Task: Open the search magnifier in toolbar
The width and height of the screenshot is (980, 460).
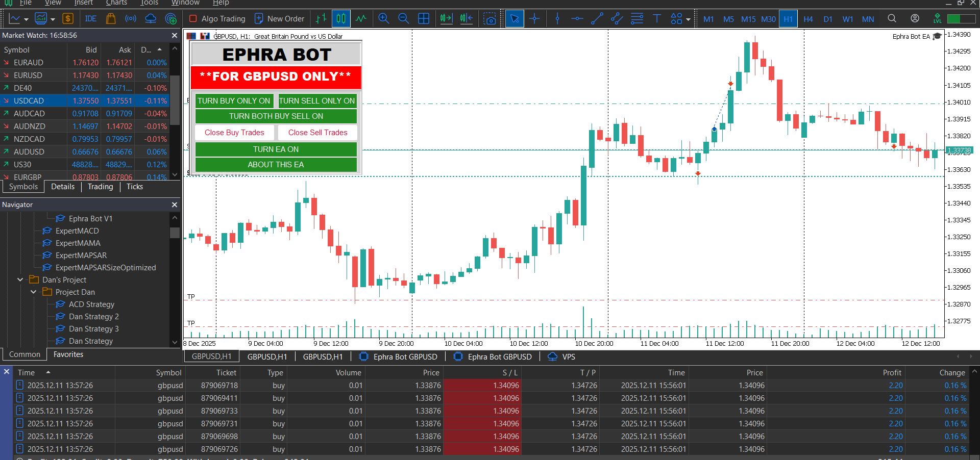Action: click(892, 18)
